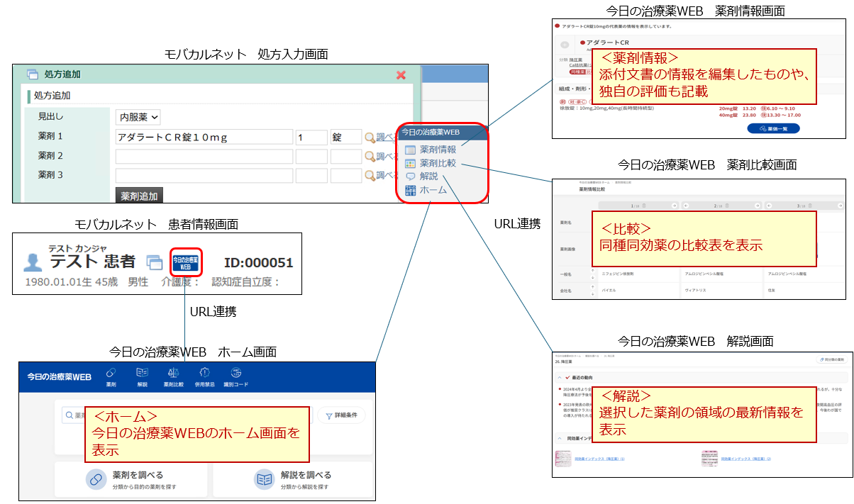Click thumbnail for 同効薬インデックス (2)
The width and height of the screenshot is (854, 504).
[709, 459]
